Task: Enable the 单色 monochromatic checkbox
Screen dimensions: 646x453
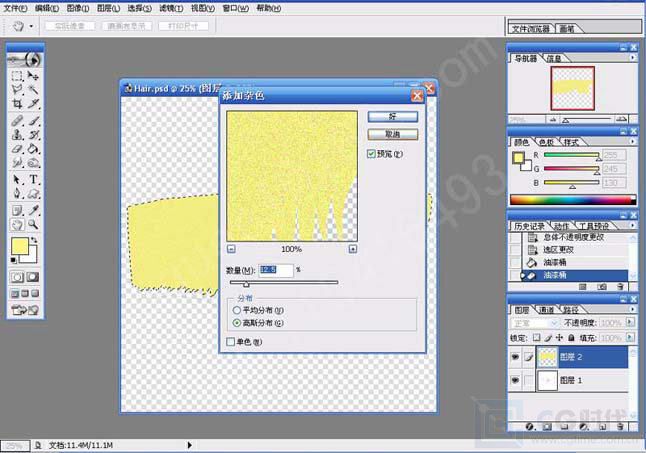Action: [231, 342]
